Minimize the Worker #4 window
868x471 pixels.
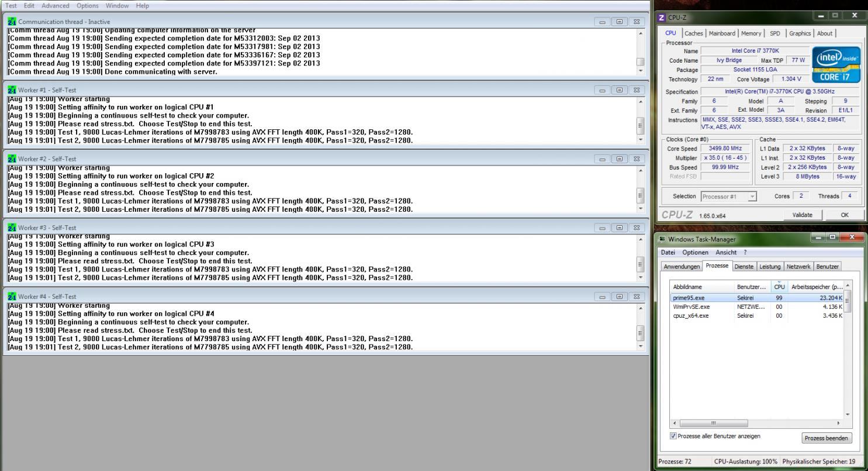pyautogui.click(x=604, y=296)
